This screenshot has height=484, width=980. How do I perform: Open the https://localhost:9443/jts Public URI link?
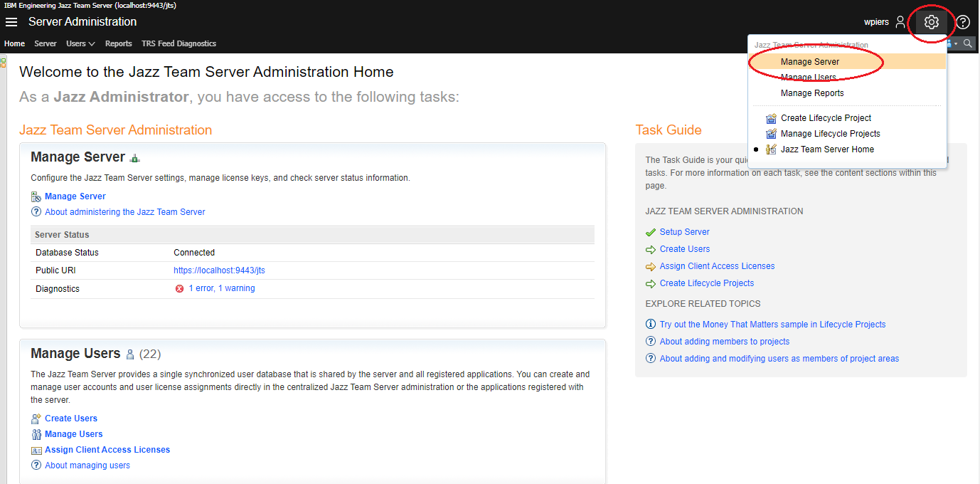coord(219,270)
